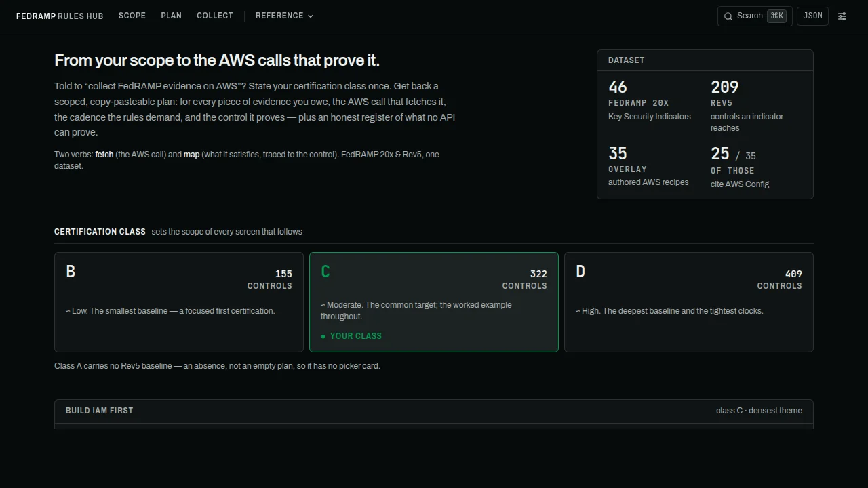
Task: Click the JSON button
Action: (812, 16)
